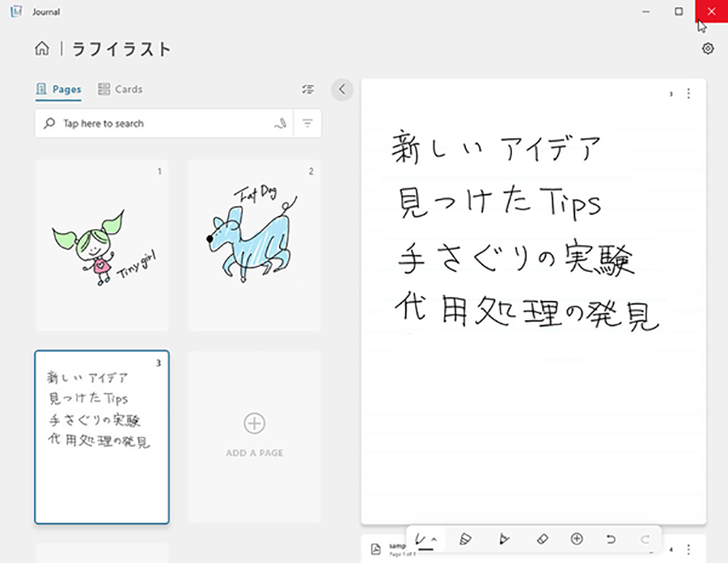Click the Journal app icon in the title bar
This screenshot has height=563, width=728.
17,11
